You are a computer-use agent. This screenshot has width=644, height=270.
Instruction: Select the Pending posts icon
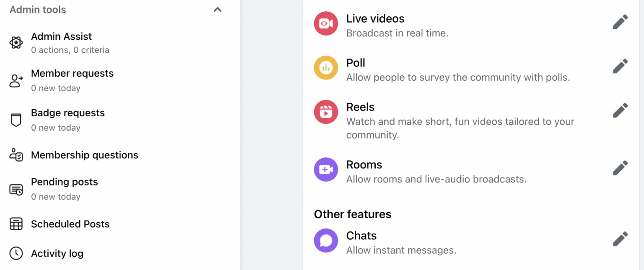point(16,189)
